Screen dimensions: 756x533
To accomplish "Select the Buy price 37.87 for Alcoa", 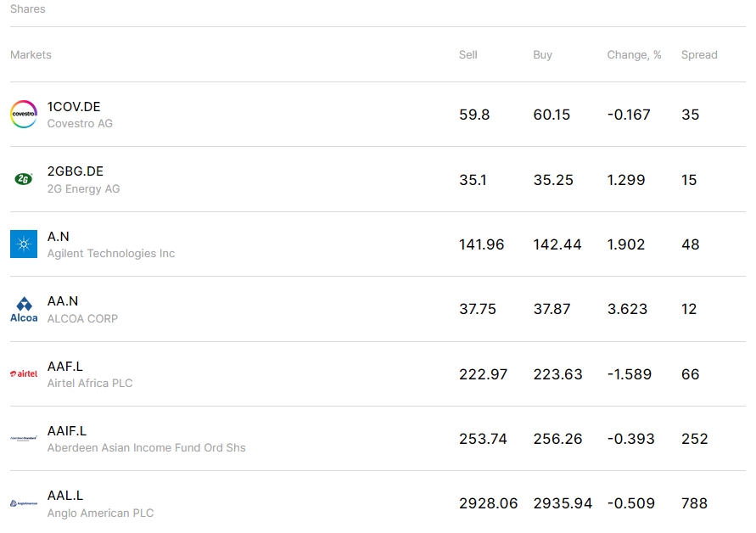I will 552,309.
